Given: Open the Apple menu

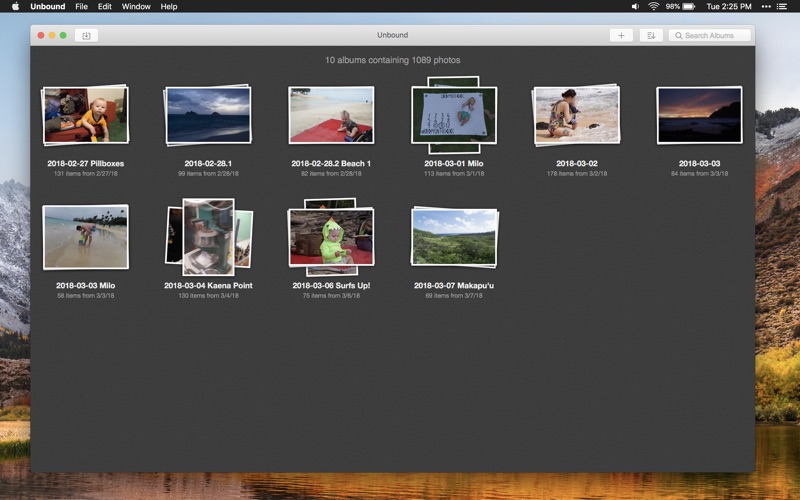Looking at the screenshot, I should click(x=15, y=6).
